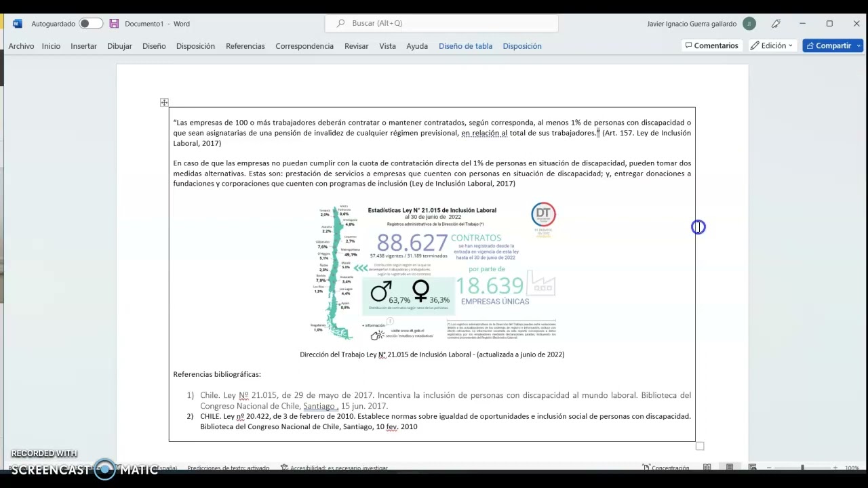Maximize or restore the Word window
This screenshot has width=868, height=488.
pos(829,24)
